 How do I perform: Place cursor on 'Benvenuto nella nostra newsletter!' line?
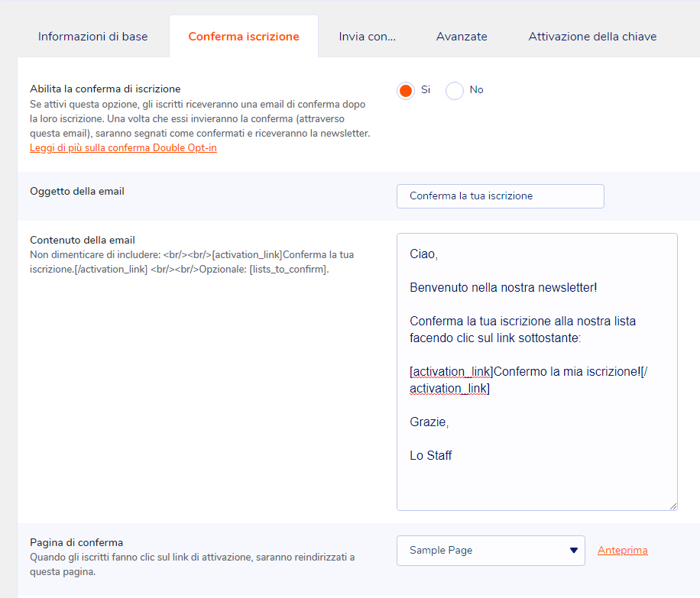click(x=503, y=288)
